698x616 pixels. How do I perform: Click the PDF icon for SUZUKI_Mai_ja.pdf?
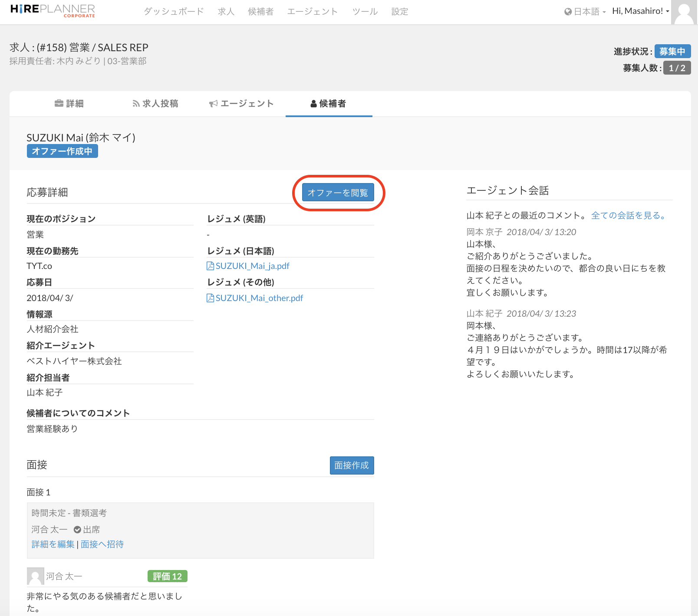[x=210, y=266]
